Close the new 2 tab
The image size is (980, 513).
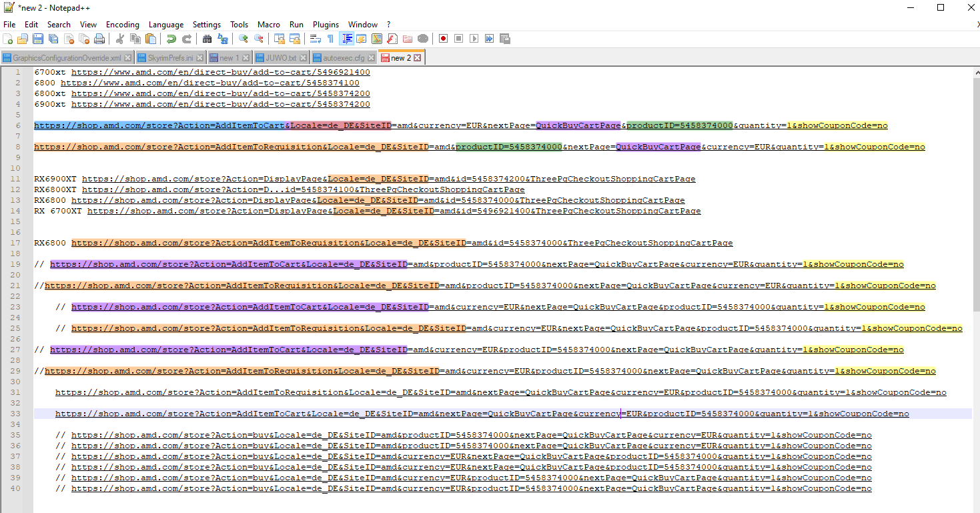click(x=418, y=58)
